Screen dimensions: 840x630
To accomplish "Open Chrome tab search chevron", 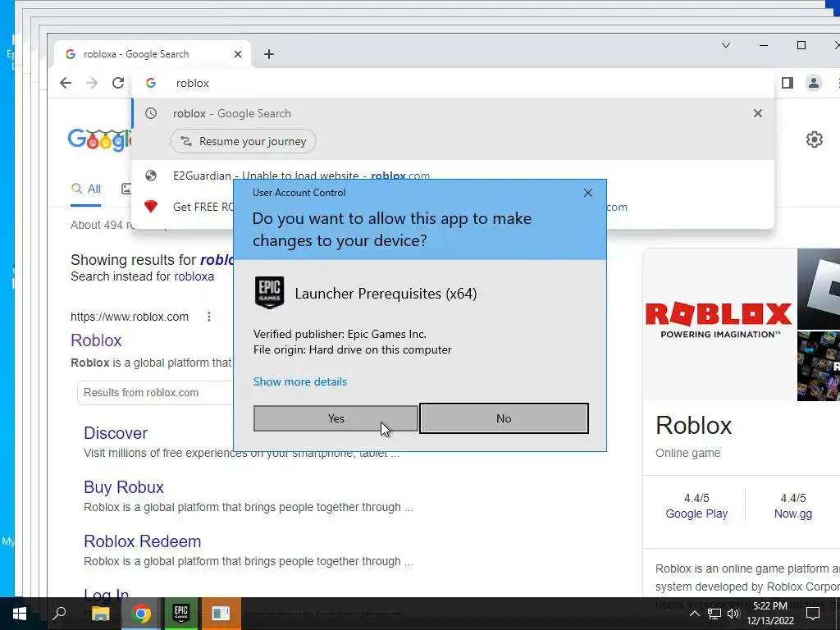I will point(726,46).
